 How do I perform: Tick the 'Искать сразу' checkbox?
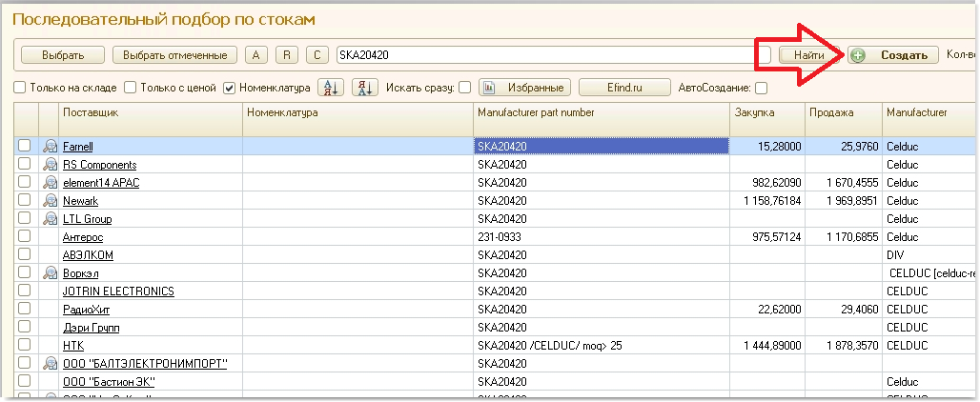point(464,88)
